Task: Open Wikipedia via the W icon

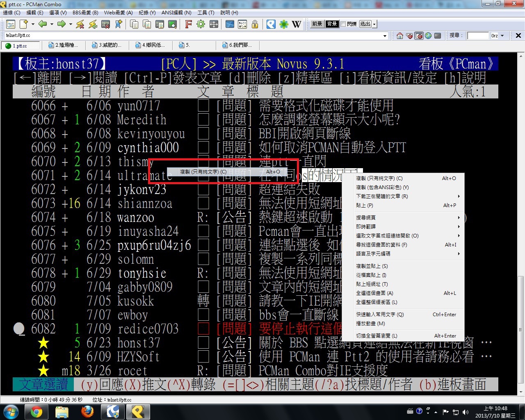Action: pyautogui.click(x=297, y=25)
